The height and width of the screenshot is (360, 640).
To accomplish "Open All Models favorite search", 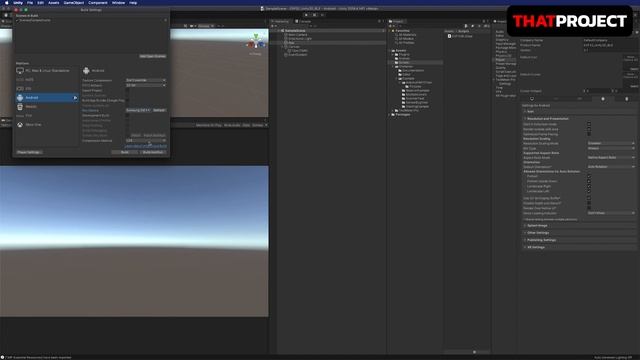I will point(404,39).
